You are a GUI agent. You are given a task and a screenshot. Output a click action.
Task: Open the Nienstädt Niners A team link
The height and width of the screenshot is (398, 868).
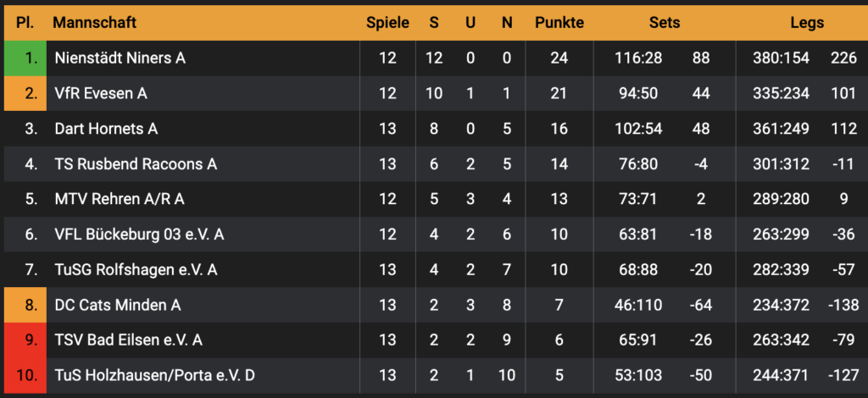pyautogui.click(x=120, y=58)
